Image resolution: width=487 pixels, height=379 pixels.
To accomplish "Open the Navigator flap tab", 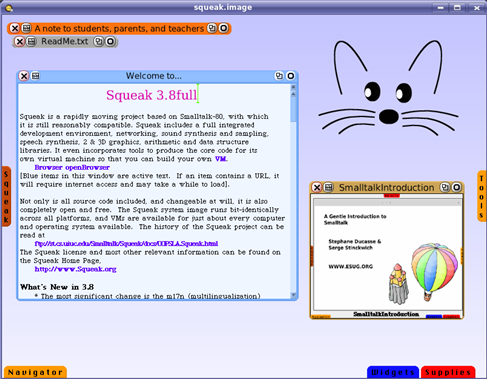I will coord(35,372).
